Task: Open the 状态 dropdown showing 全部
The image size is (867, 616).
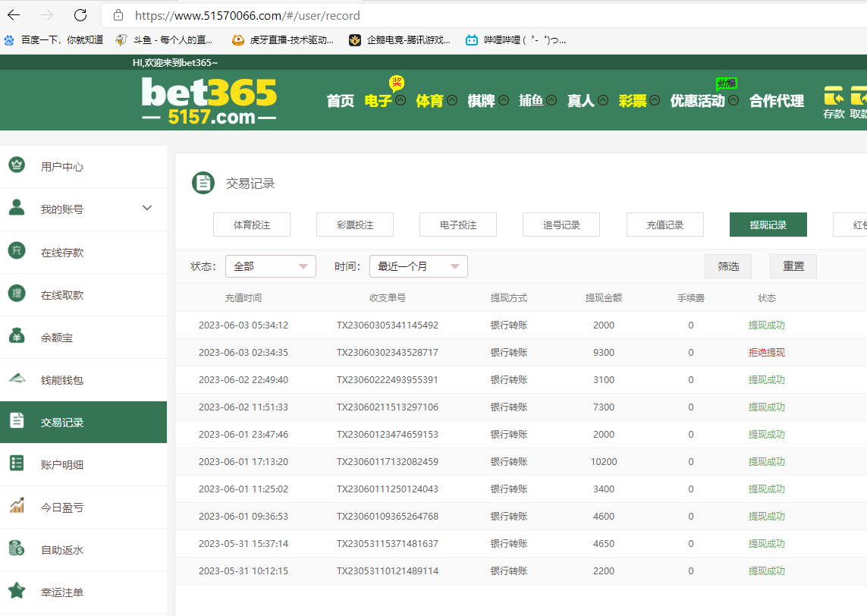Action: (x=270, y=266)
